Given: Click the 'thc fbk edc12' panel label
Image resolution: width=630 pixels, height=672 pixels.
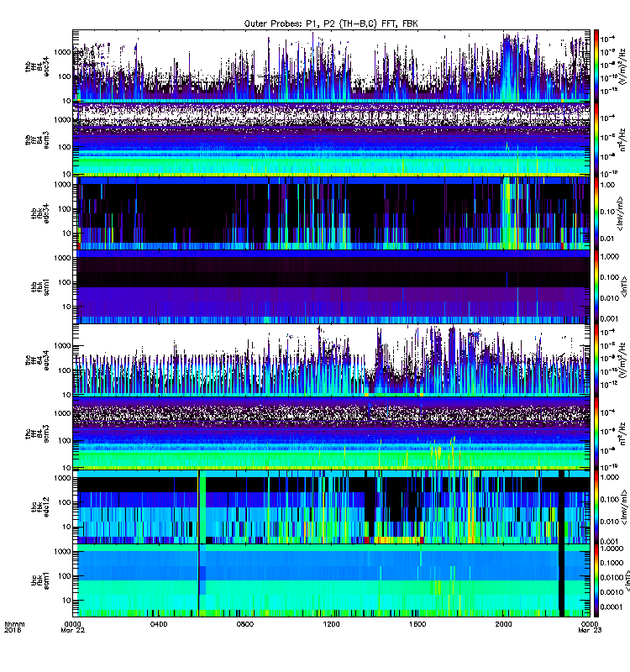Looking at the screenshot, I should pos(39,507).
